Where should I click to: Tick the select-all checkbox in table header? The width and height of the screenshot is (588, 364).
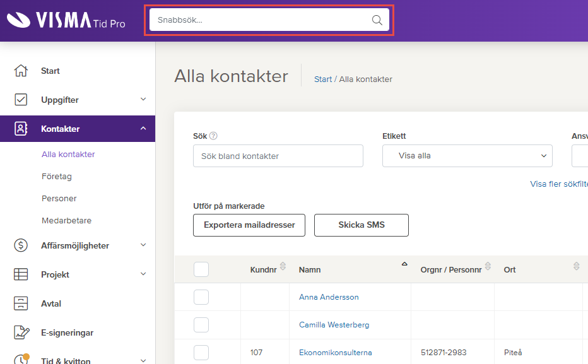tap(201, 269)
